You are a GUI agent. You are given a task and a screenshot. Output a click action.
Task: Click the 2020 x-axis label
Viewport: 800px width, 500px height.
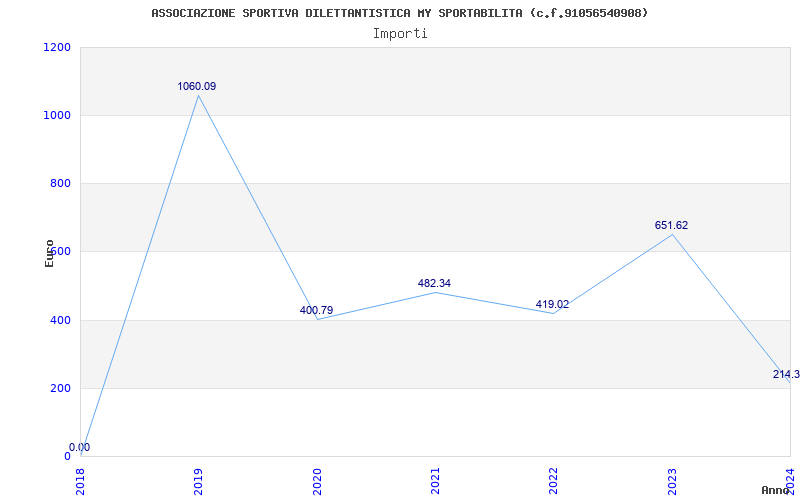click(317, 482)
